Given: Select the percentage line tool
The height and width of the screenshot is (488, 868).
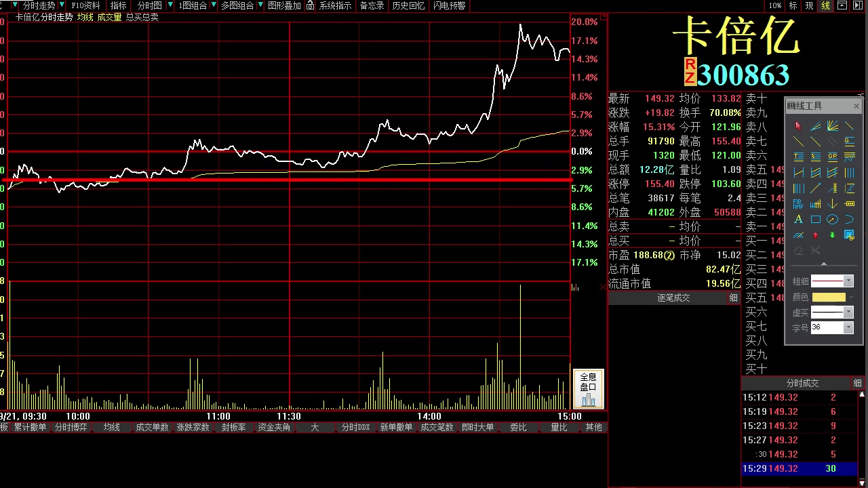Looking at the screenshot, I should tap(816, 157).
